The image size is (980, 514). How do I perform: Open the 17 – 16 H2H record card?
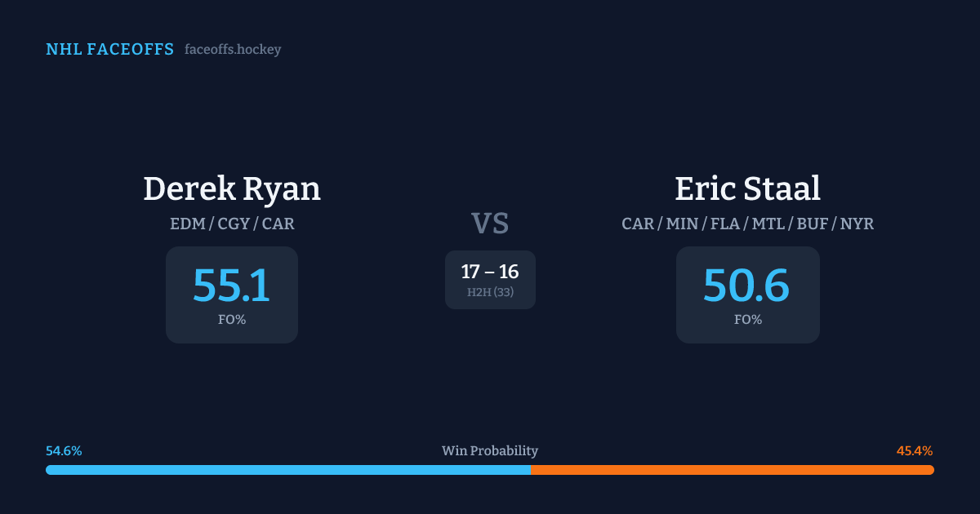[x=490, y=280]
